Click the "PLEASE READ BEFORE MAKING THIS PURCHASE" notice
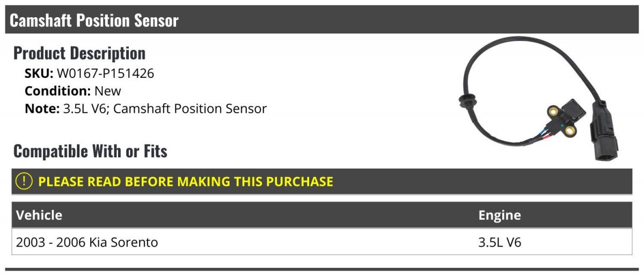This screenshot has height=276, width=644. [186, 181]
